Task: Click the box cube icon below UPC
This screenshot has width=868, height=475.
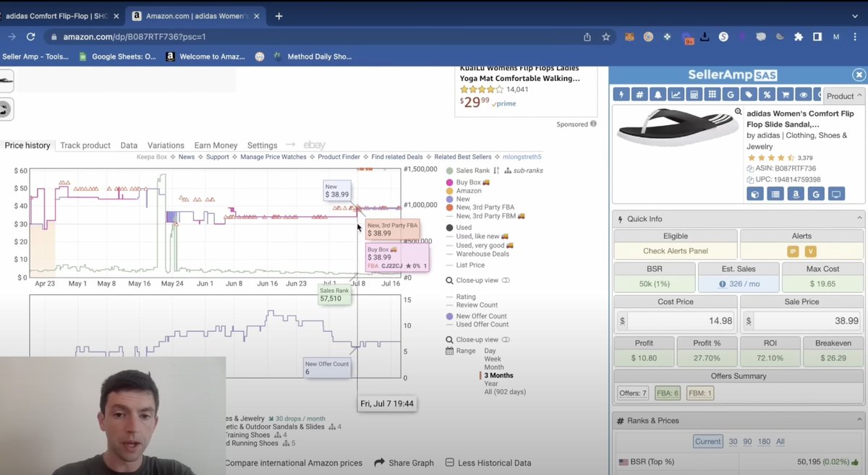Action: tap(754, 194)
